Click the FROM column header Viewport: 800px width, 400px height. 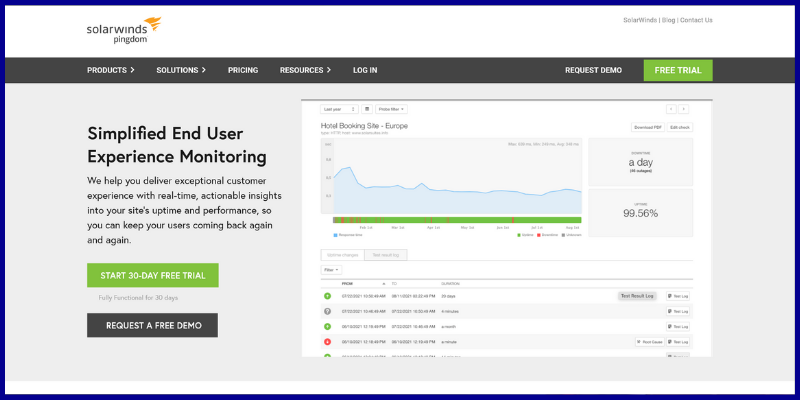pyautogui.click(x=347, y=284)
